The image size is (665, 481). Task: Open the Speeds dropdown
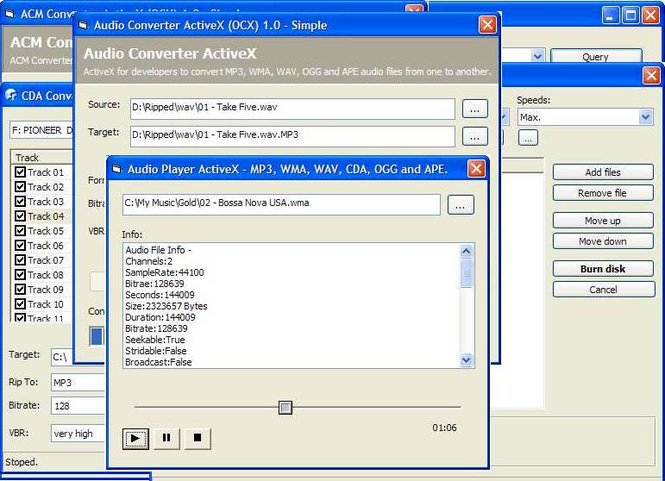tap(645, 117)
